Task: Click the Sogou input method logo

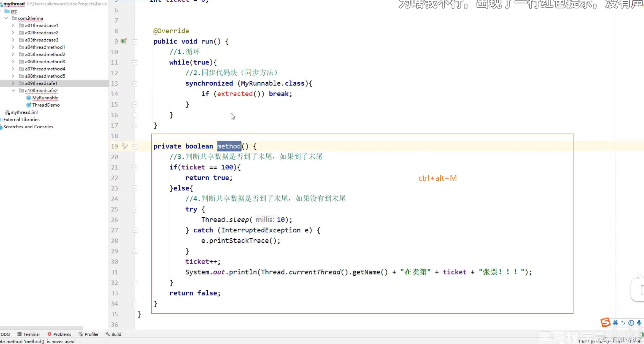Action: [605, 323]
